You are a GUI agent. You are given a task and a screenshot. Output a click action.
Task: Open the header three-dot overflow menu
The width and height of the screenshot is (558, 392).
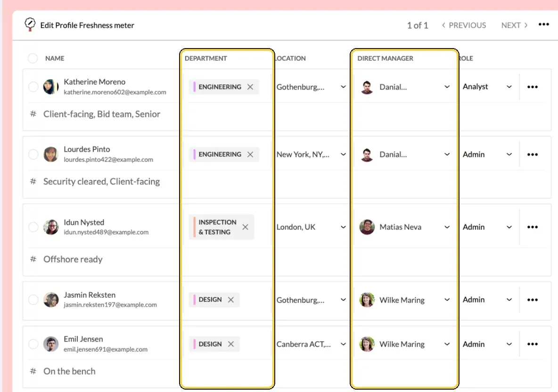pos(543,24)
